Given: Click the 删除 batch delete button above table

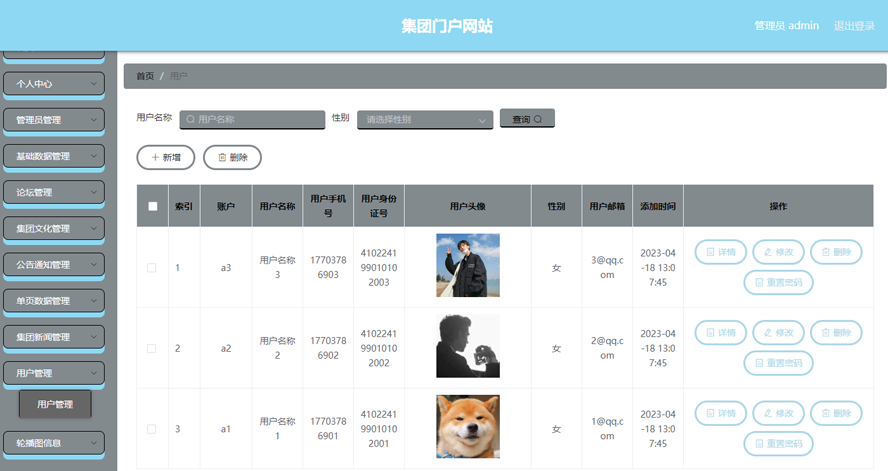Looking at the screenshot, I should tap(232, 157).
